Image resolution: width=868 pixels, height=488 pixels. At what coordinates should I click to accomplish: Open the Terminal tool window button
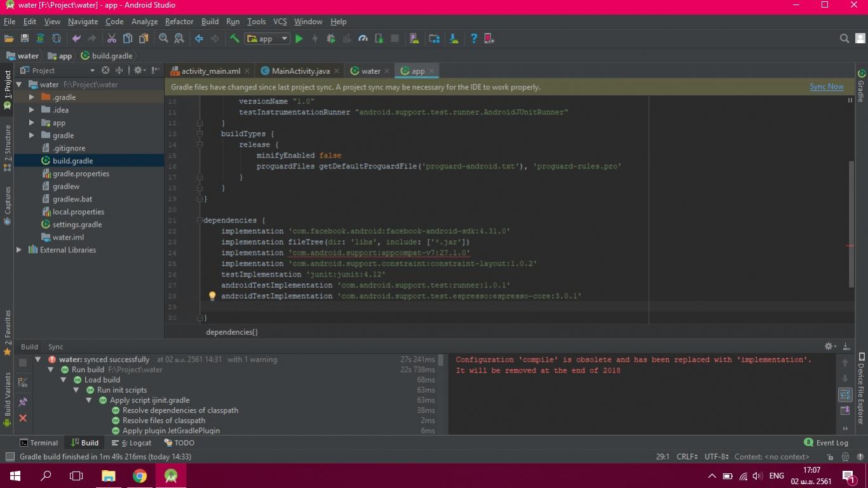[39, 443]
